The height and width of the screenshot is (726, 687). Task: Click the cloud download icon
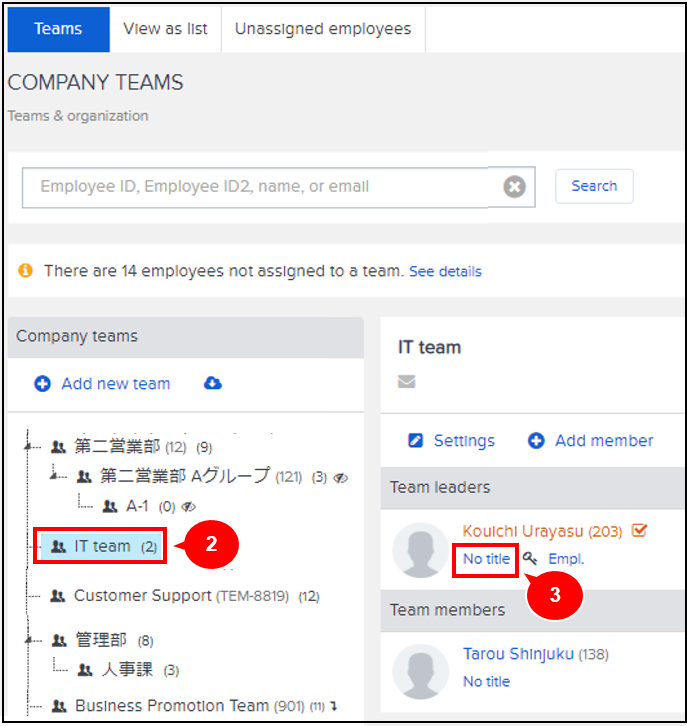(x=212, y=383)
